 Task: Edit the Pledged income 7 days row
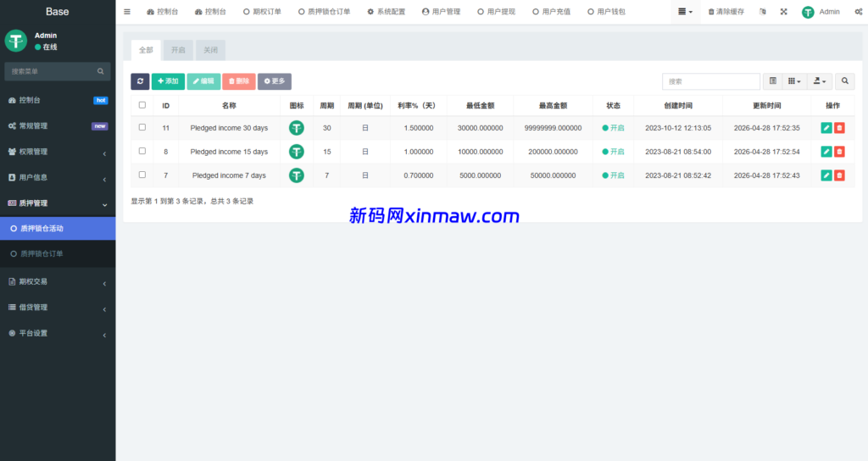pos(826,175)
